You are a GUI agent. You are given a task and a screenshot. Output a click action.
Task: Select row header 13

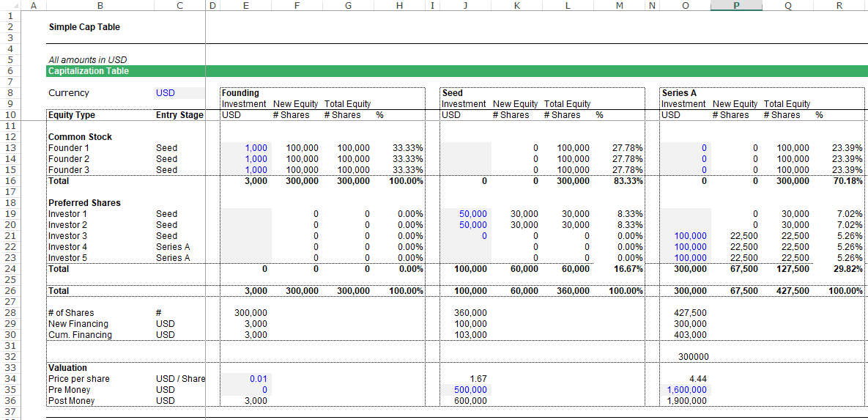point(11,148)
